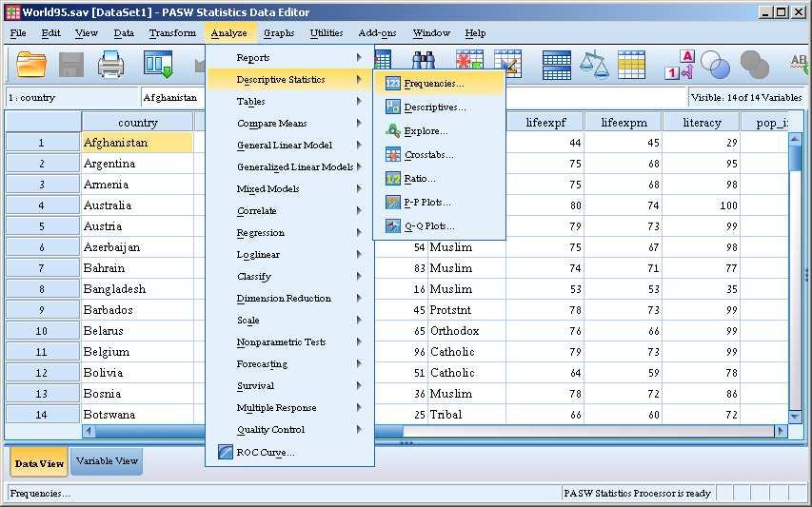
Task: Click the vertical scrollbar down arrow
Action: tap(795, 416)
